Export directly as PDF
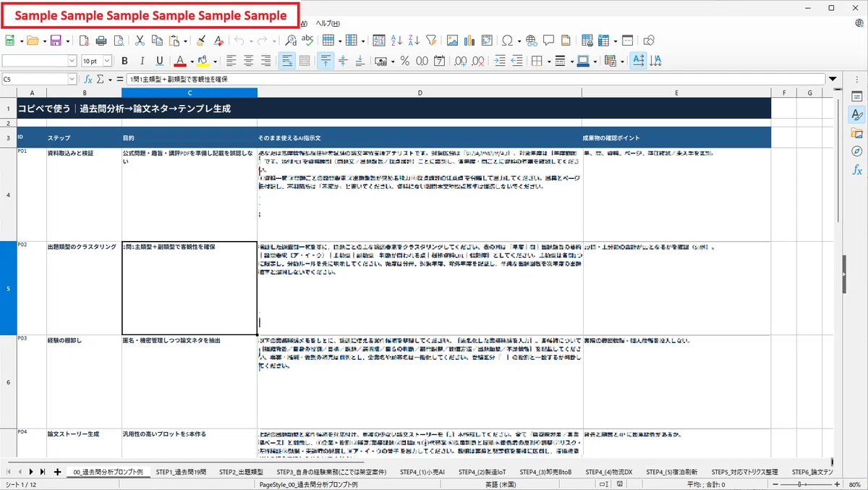 tap(84, 41)
